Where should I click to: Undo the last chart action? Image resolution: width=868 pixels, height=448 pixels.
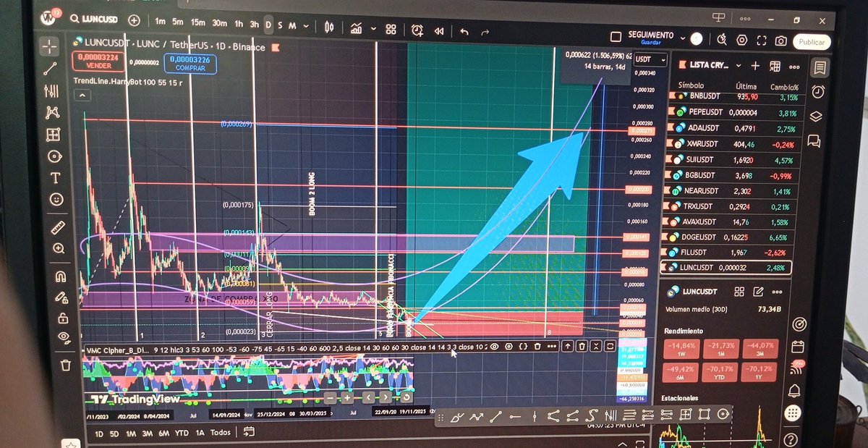coord(464,31)
